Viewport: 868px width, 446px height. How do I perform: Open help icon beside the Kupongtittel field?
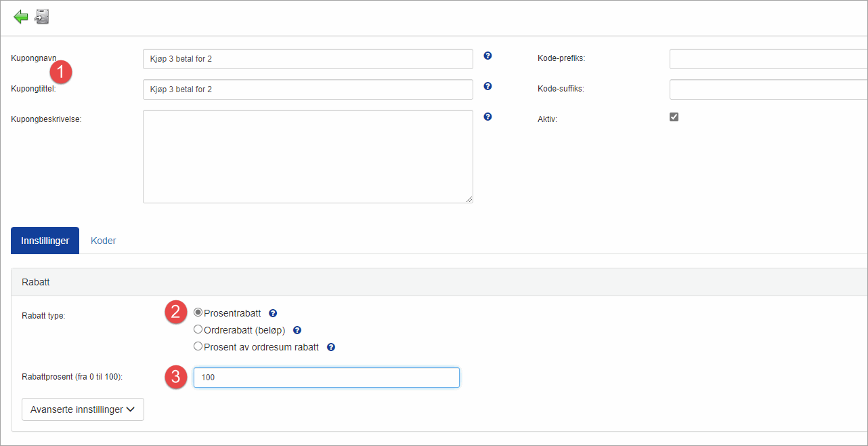[487, 86]
